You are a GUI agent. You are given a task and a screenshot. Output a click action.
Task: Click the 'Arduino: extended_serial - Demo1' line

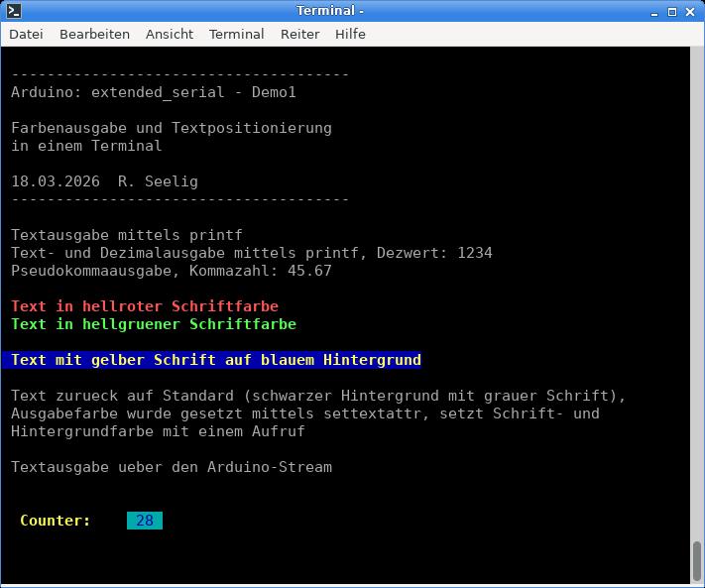154,92
